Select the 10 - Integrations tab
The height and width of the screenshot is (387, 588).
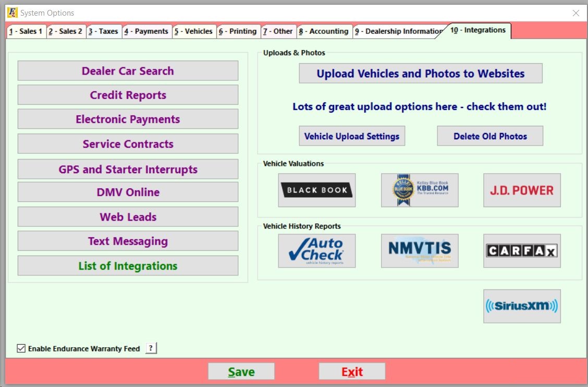477,30
